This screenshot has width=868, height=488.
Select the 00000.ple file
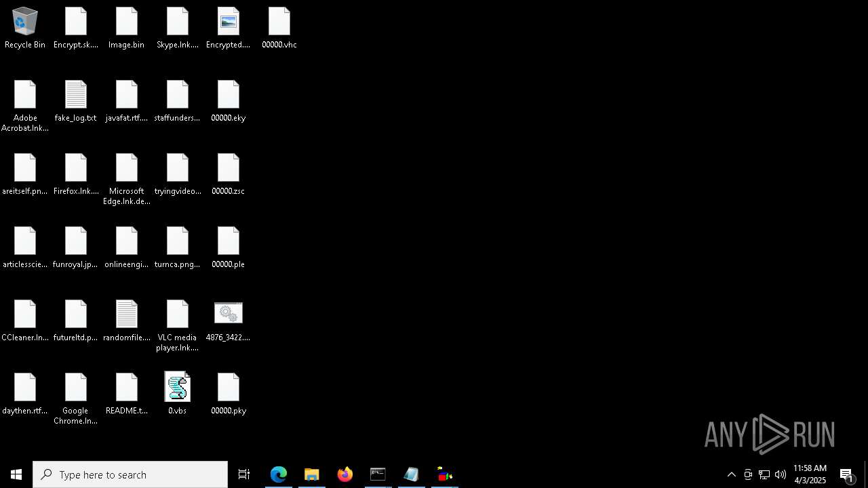click(x=229, y=248)
